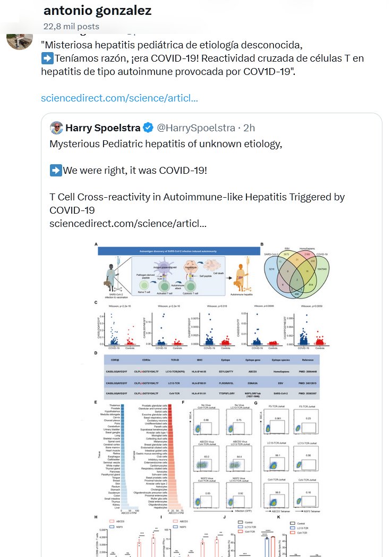Click Harry Spoelstra's small profile avatar
Viewport: 392px width, 557px height.
tap(56, 128)
